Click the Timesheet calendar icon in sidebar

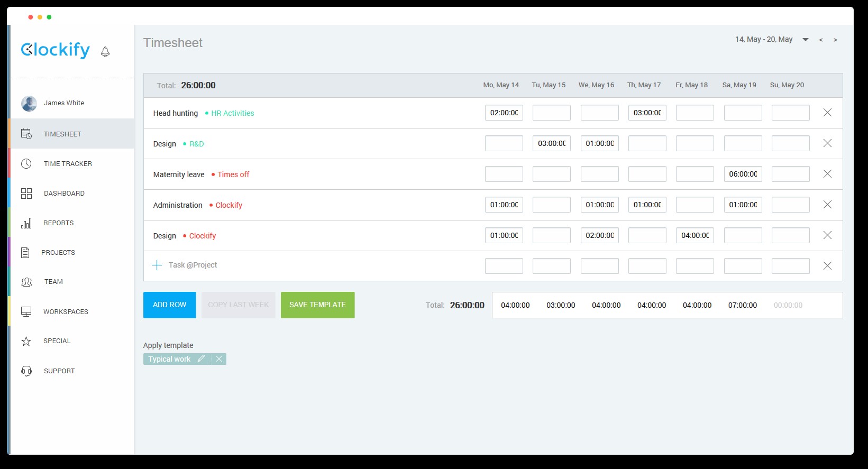[26, 134]
